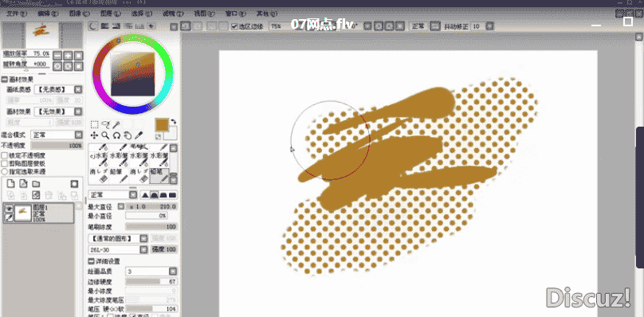
Task: Select the flattest brush edge shape
Action: point(172,194)
